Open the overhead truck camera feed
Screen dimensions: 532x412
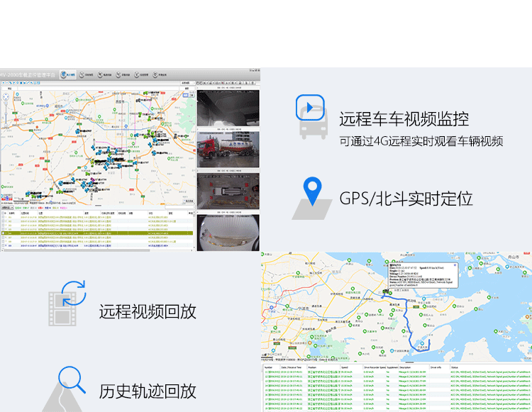[x=228, y=191]
